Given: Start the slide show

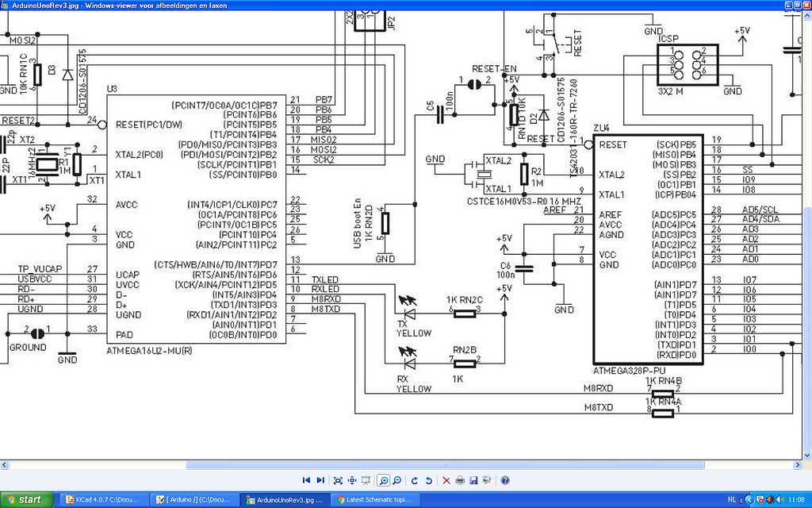Looking at the screenshot, I should tap(366, 480).
